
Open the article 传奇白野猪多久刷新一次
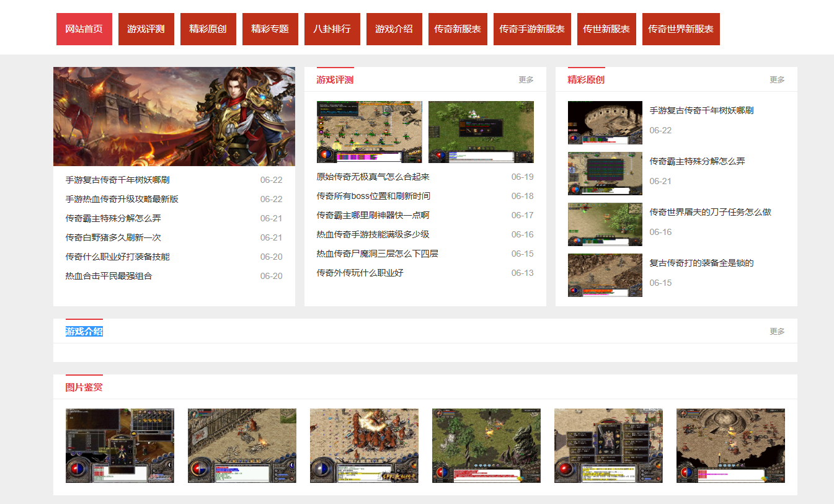pyautogui.click(x=113, y=238)
